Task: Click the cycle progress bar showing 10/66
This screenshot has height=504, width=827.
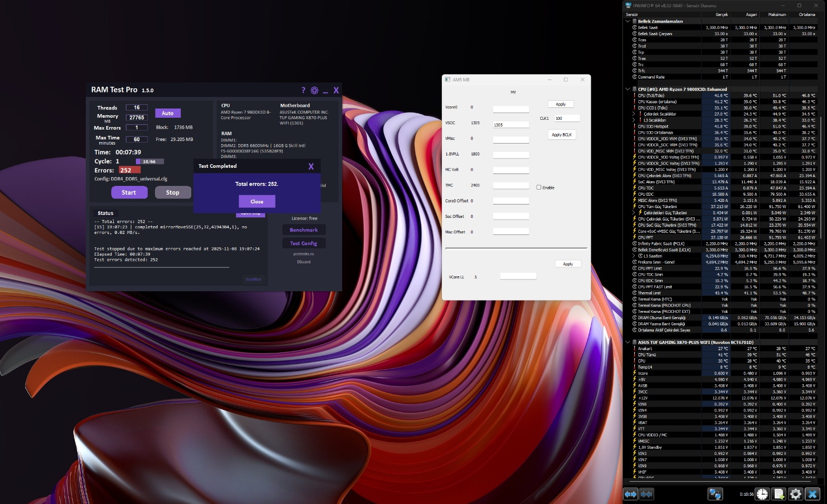Action: click(150, 162)
